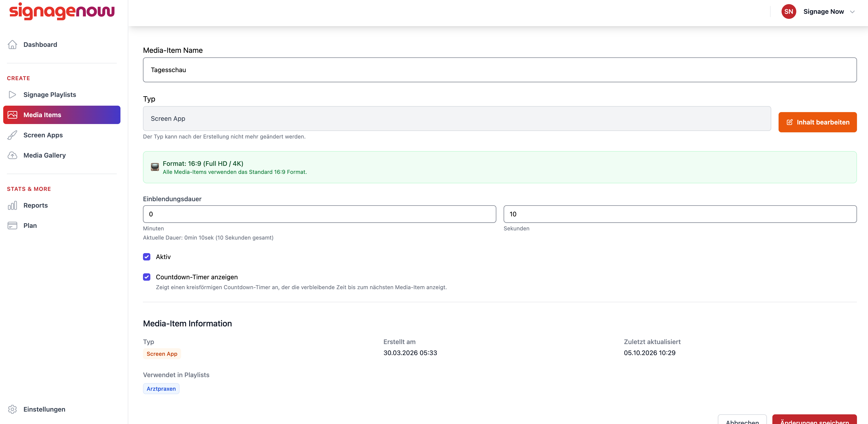
Task: Click the Aktuelle Dauer summary text
Action: pyautogui.click(x=208, y=238)
